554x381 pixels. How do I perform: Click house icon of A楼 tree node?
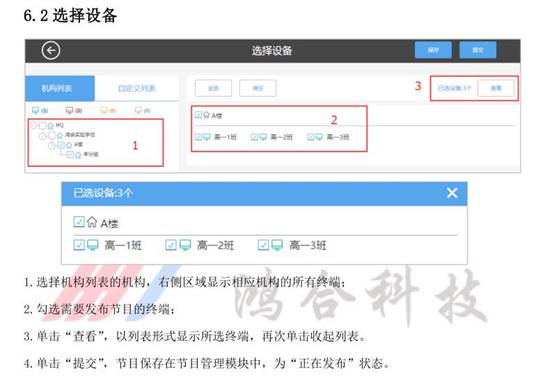69,145
